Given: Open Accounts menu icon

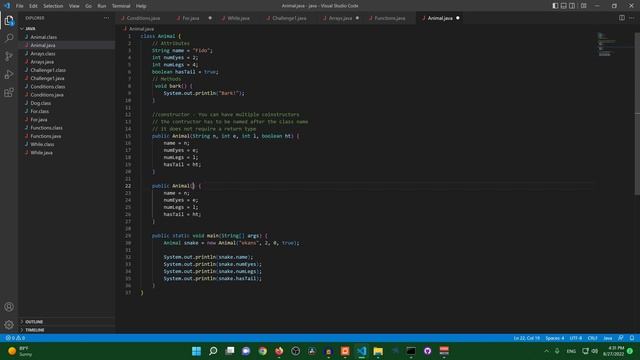Looking at the screenshot, I should tap(9, 307).
